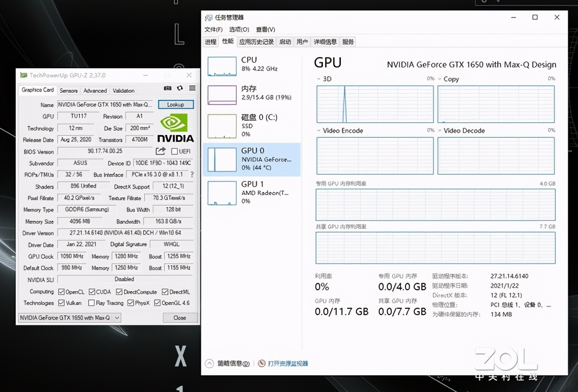
Task: Open 打开资源监视器 link
Action: [288, 363]
